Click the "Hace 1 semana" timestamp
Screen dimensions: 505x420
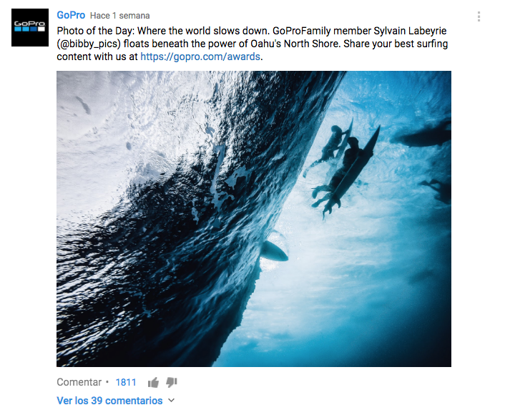[119, 16]
